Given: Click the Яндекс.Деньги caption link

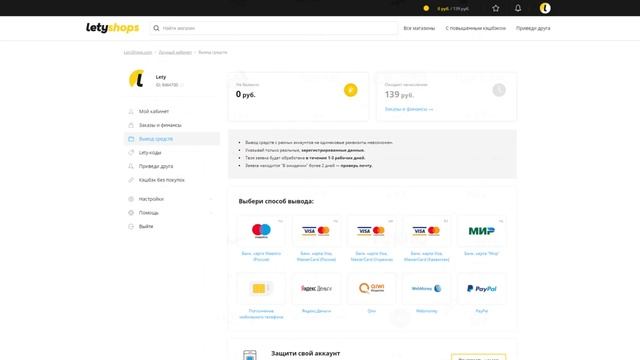Looking at the screenshot, I should click(x=316, y=311).
